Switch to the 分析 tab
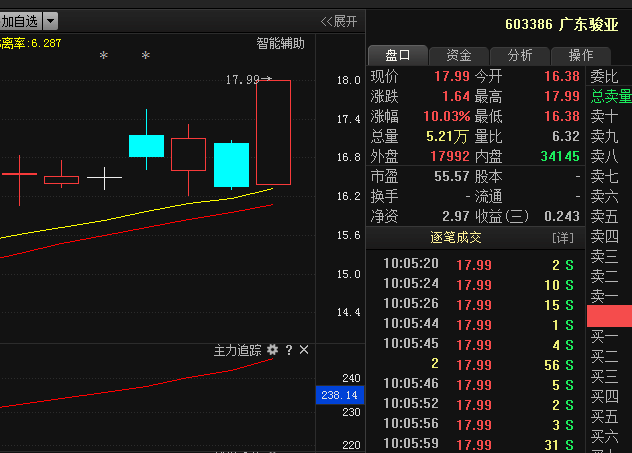The height and width of the screenshot is (453, 632). (520, 55)
